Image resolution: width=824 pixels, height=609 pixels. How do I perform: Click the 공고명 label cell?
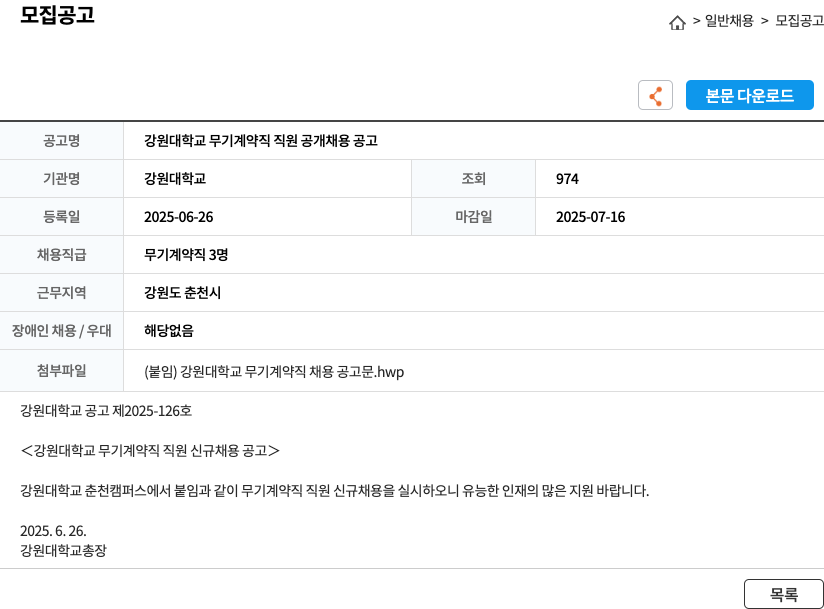pyautogui.click(x=61, y=141)
